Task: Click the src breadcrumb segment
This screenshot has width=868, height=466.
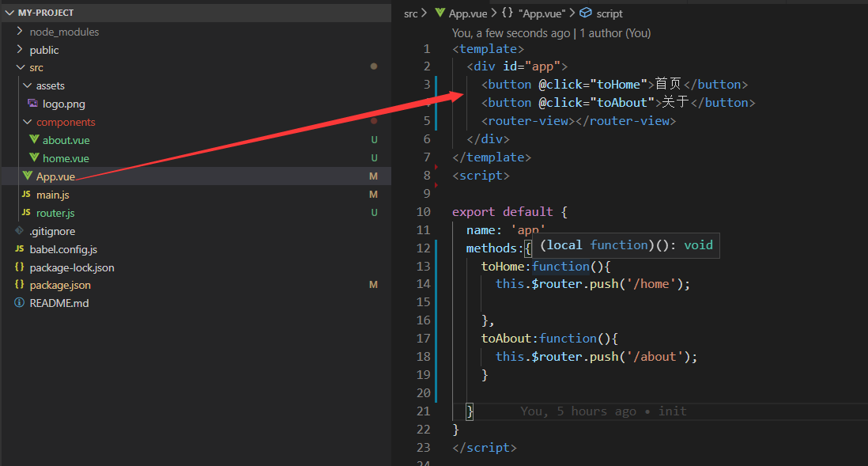Action: point(411,14)
